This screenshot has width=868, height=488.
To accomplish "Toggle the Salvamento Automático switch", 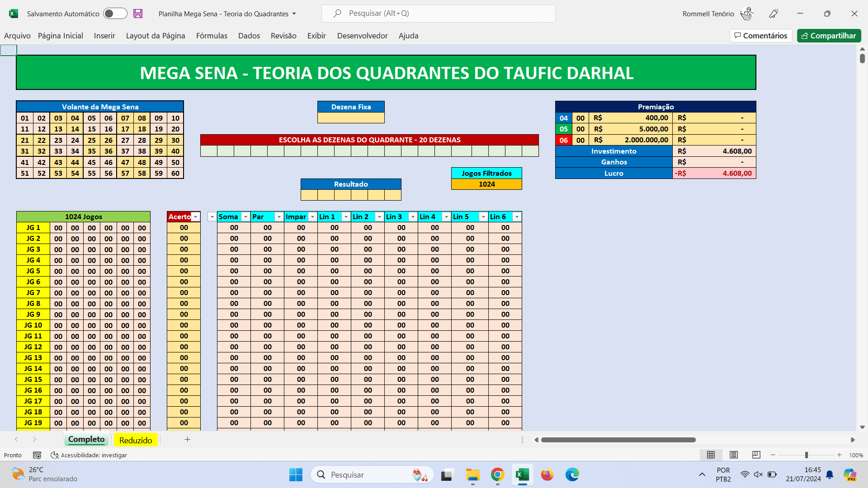I will (x=115, y=14).
